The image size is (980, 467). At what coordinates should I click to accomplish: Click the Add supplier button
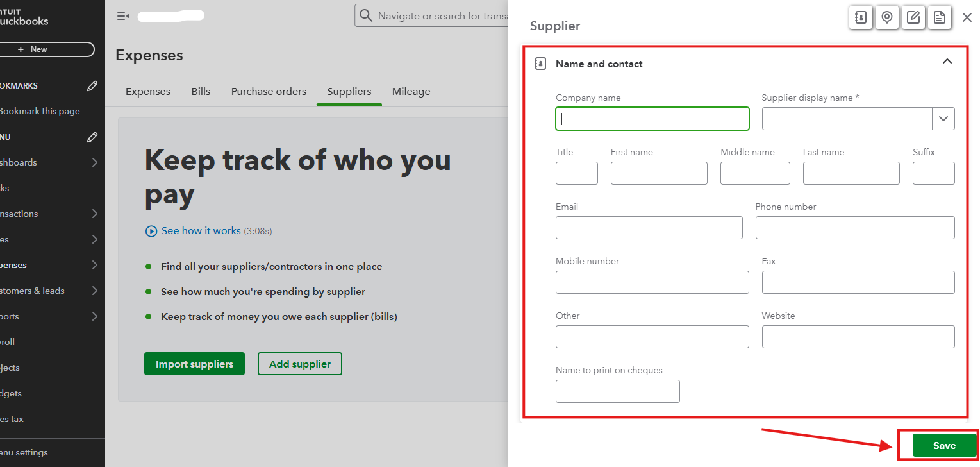pyautogui.click(x=299, y=364)
